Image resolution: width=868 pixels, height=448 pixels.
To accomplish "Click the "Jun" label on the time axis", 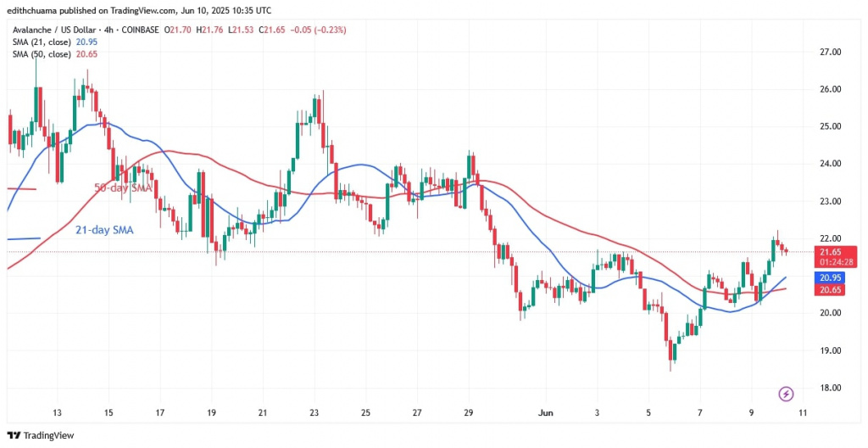I will 545,412.
